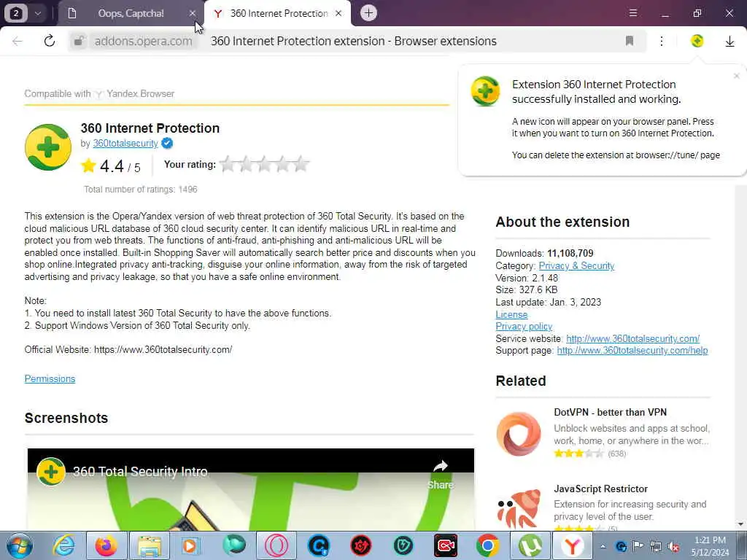Reload the page

pos(50,41)
